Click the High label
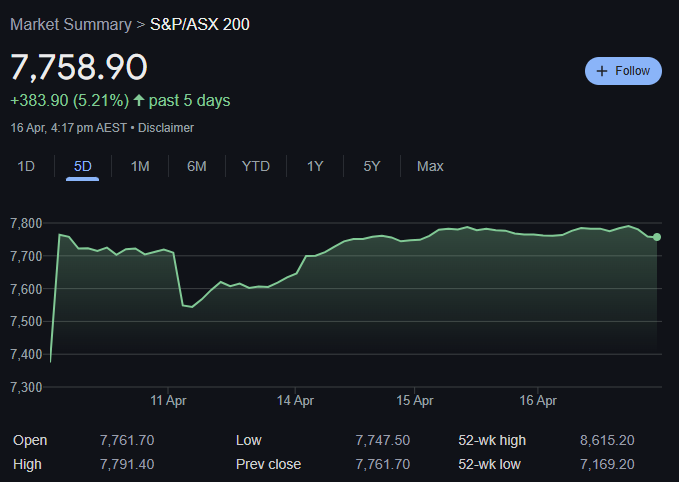Screen dimensions: 679x482 tap(27, 464)
